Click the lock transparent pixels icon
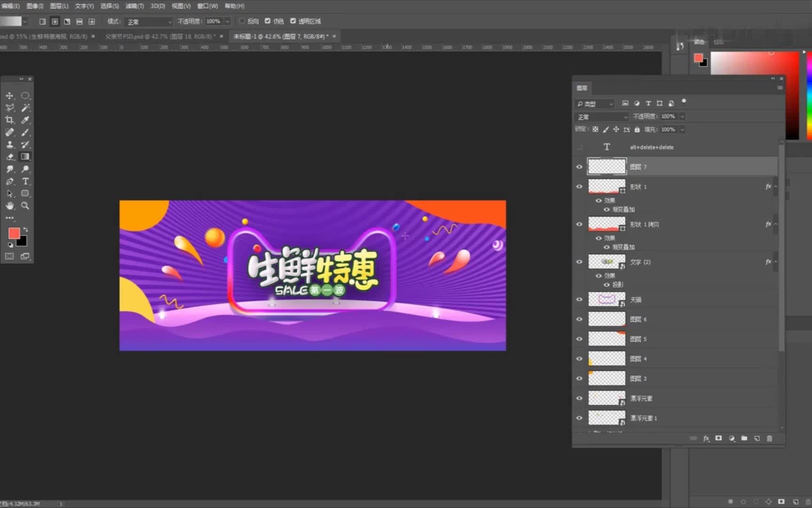This screenshot has width=812, height=508. coord(595,129)
